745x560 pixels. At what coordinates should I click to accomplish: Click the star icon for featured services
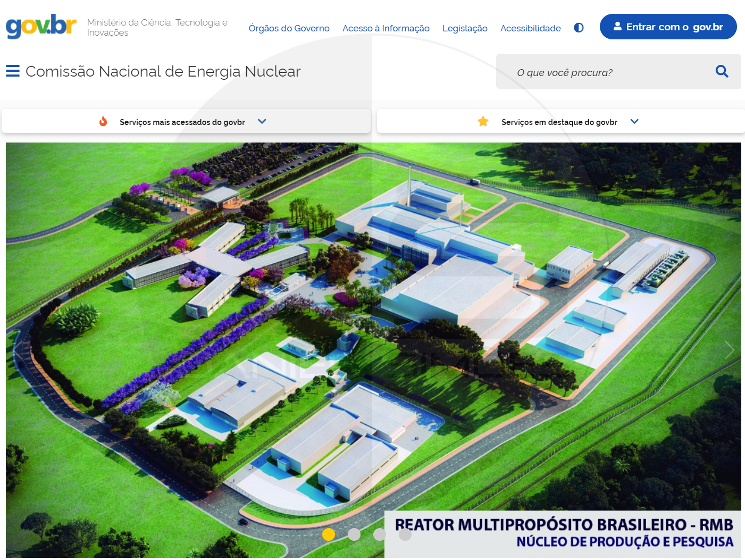(x=483, y=121)
